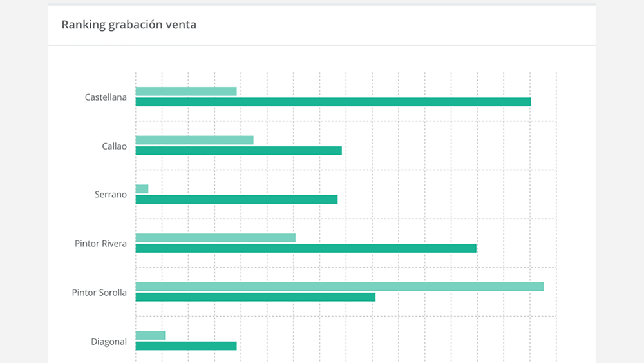
Task: Select Pintor Rivera dark green bar
Action: [x=306, y=248]
